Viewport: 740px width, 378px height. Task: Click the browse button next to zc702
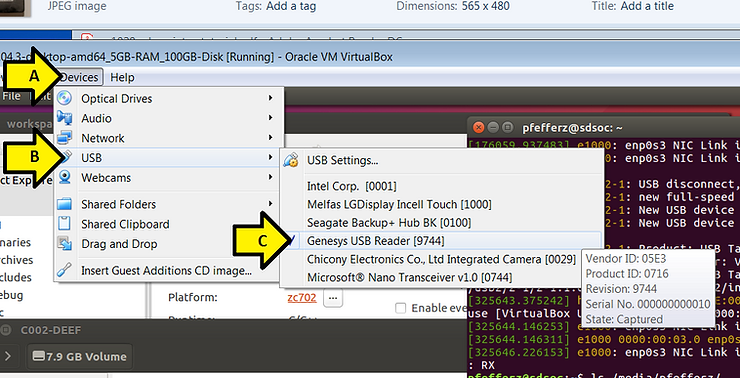333,298
